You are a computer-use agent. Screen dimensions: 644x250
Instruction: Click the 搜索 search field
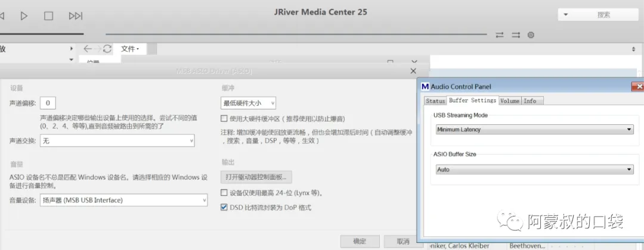[x=603, y=15]
